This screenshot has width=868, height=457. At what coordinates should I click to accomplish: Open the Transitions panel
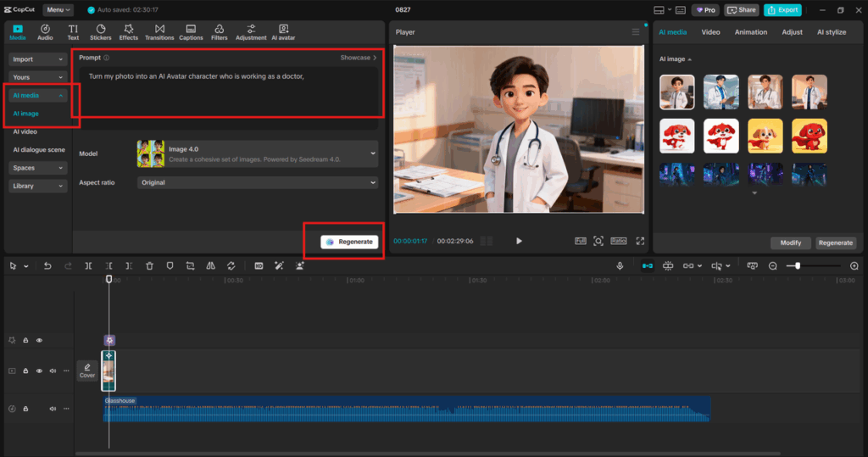pyautogui.click(x=159, y=31)
